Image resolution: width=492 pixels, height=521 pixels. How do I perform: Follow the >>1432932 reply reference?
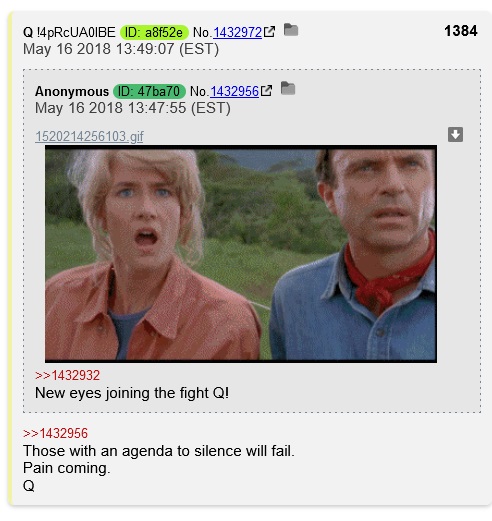pos(67,376)
